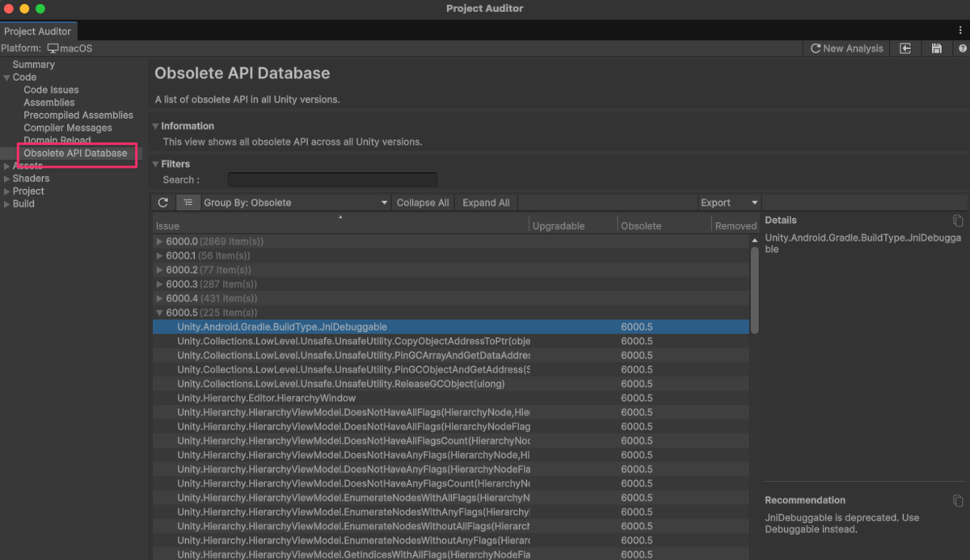
Task: Click the Search filter input field
Action: point(332,179)
